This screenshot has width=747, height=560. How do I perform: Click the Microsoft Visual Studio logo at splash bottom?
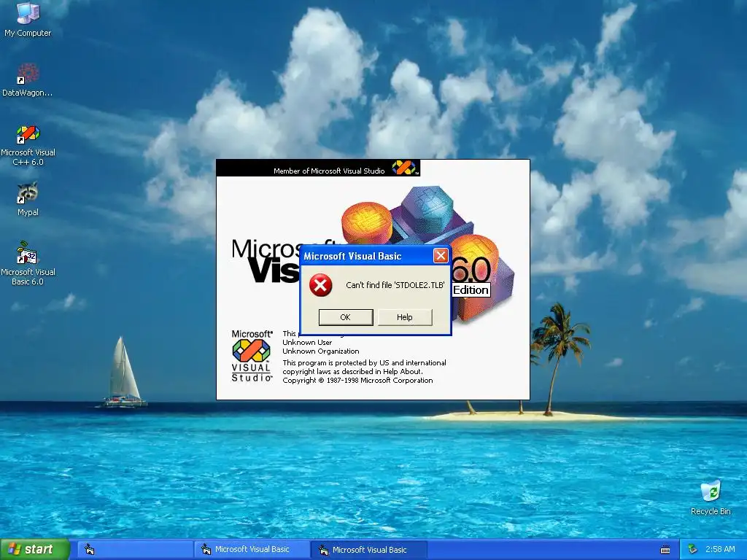pyautogui.click(x=252, y=356)
